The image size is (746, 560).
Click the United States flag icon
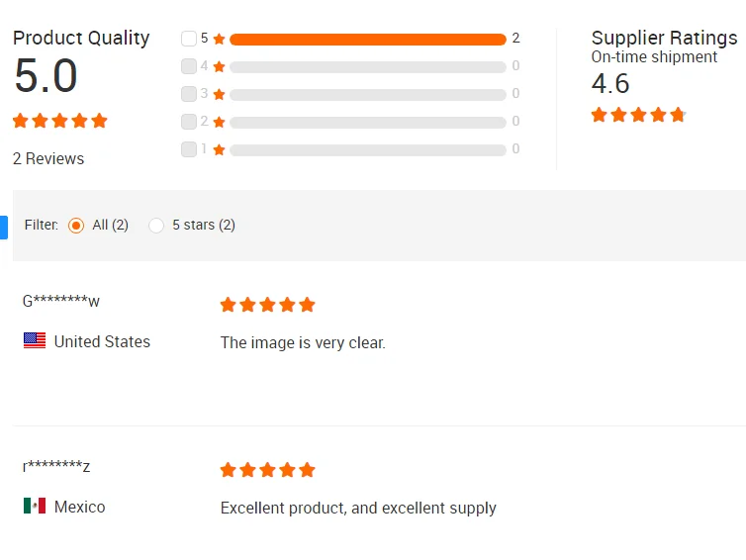pos(35,341)
